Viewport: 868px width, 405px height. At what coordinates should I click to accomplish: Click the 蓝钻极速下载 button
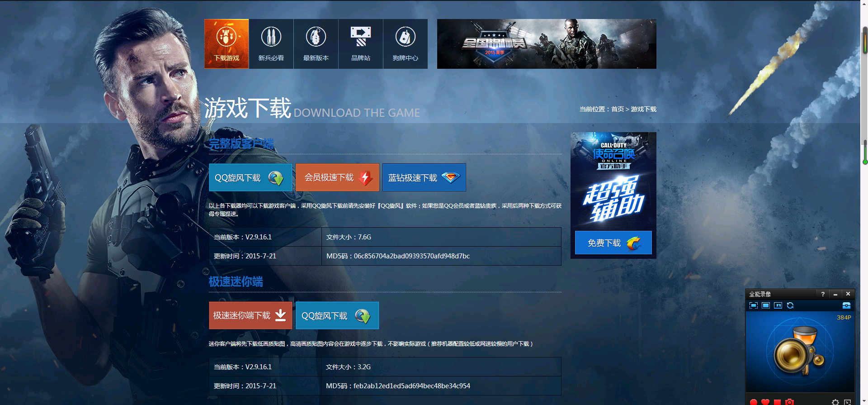pyautogui.click(x=424, y=177)
